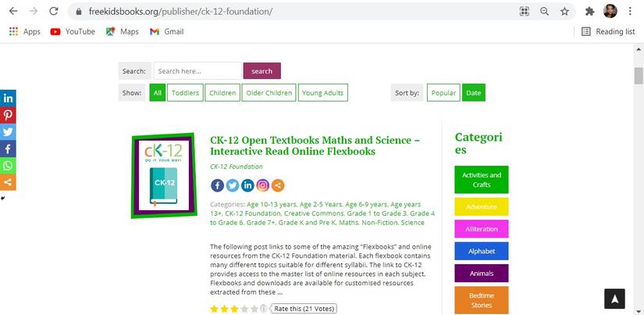Share via Pinterest in left sidebar
The width and height of the screenshot is (644, 315).
tap(8, 115)
